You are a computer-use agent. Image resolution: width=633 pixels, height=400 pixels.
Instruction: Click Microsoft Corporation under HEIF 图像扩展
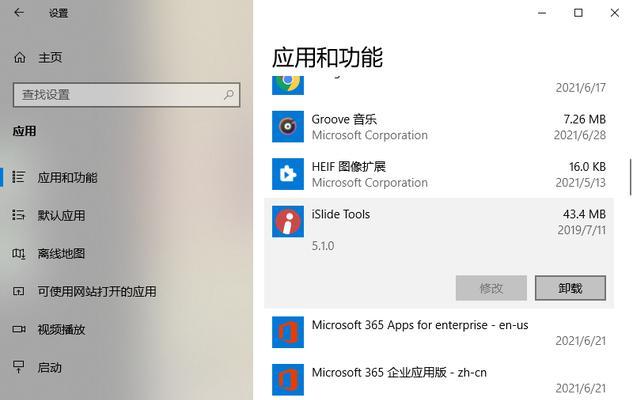370,182
